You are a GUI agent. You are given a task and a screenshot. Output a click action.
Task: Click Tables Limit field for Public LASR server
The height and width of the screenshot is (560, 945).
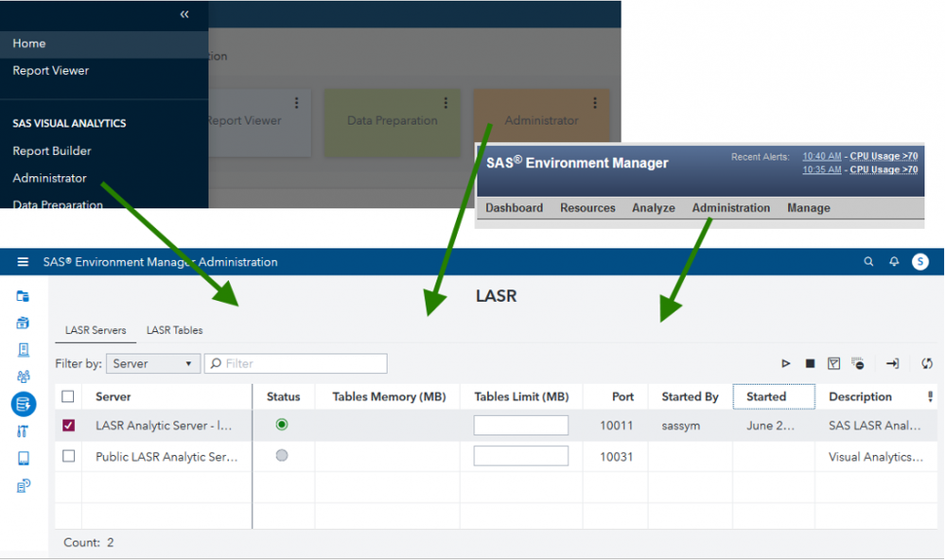(x=520, y=456)
